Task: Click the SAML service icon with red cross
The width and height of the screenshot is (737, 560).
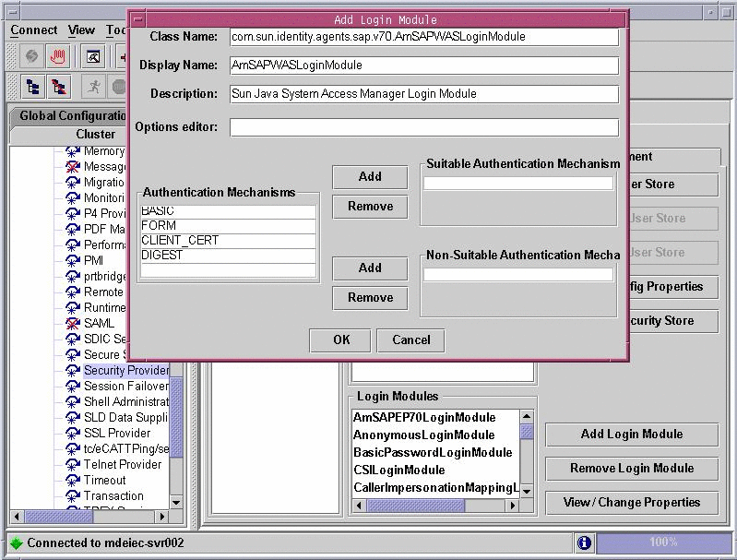Action: click(x=72, y=323)
